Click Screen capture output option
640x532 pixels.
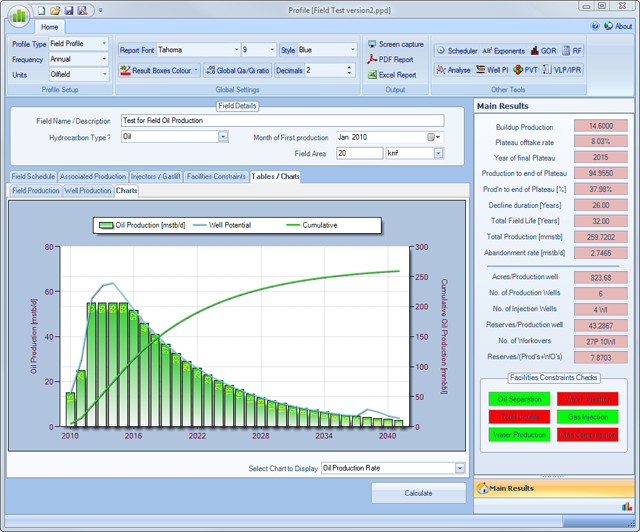(x=396, y=44)
